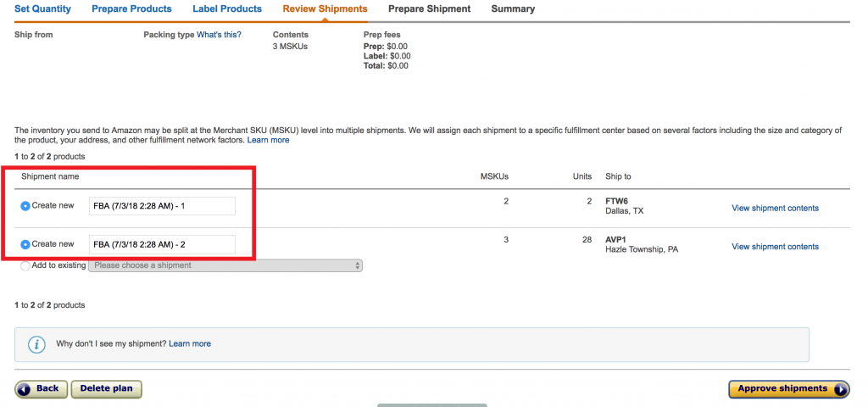This screenshot has width=868, height=407.
Task: Click the Delete plan button
Action: click(x=106, y=389)
